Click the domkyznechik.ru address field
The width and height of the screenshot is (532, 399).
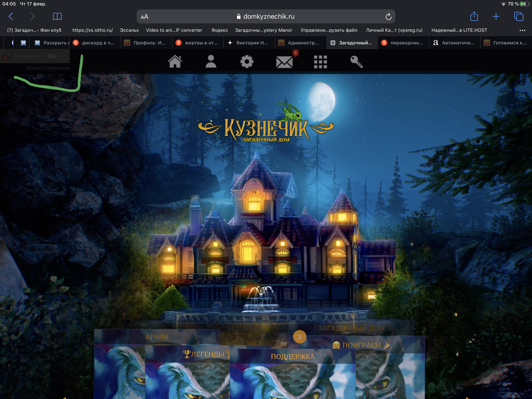[x=266, y=16]
